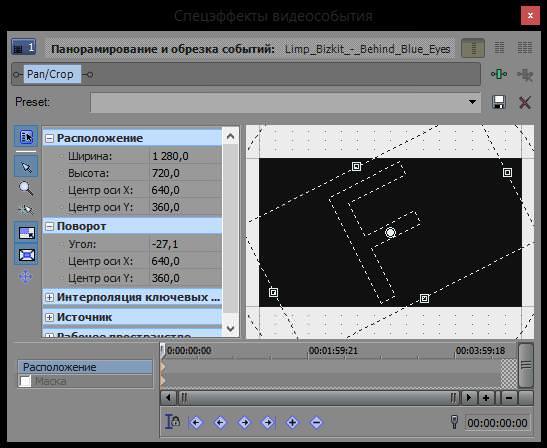547x448 pixels.
Task: Click the Show Properties icon
Action: click(x=26, y=137)
